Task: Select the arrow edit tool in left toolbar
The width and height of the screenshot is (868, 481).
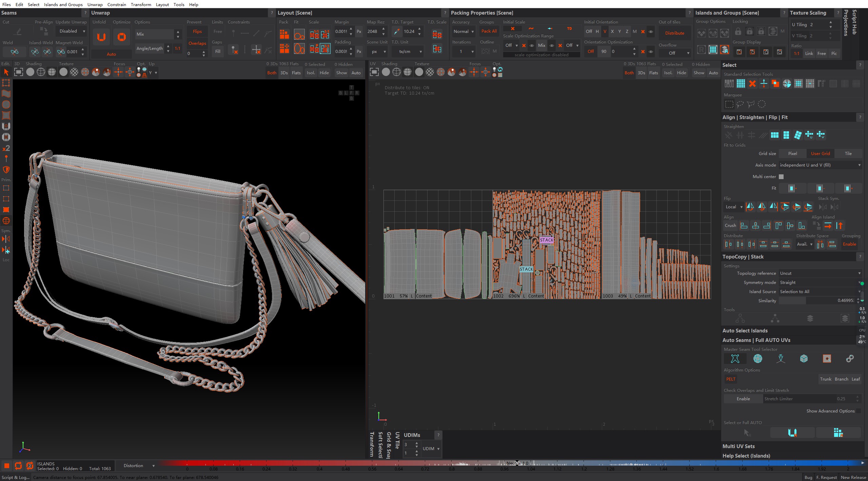Action: coord(6,72)
